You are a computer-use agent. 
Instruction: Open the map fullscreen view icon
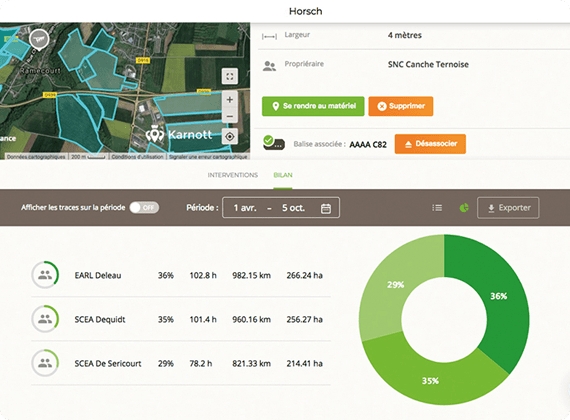[x=230, y=76]
